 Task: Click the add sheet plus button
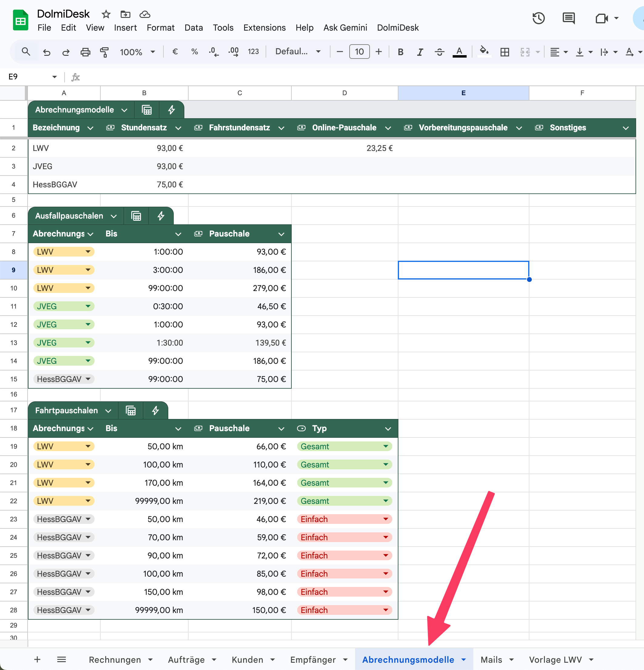(x=37, y=659)
